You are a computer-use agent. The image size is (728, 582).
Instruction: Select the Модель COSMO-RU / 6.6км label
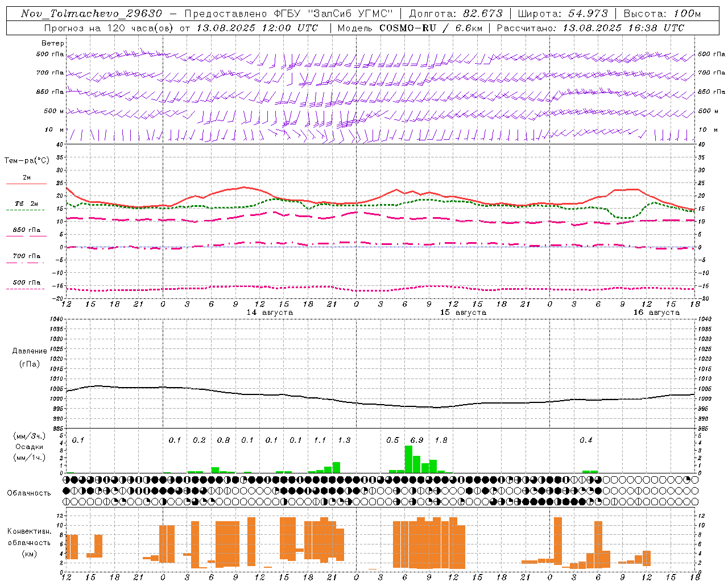pos(410,28)
